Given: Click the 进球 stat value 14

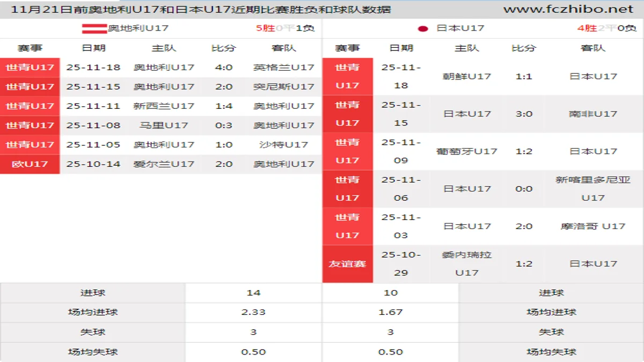Looking at the screenshot, I should pos(253,292).
